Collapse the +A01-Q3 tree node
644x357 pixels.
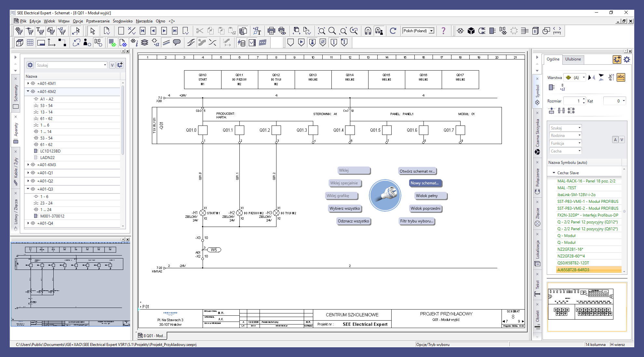pos(28,189)
